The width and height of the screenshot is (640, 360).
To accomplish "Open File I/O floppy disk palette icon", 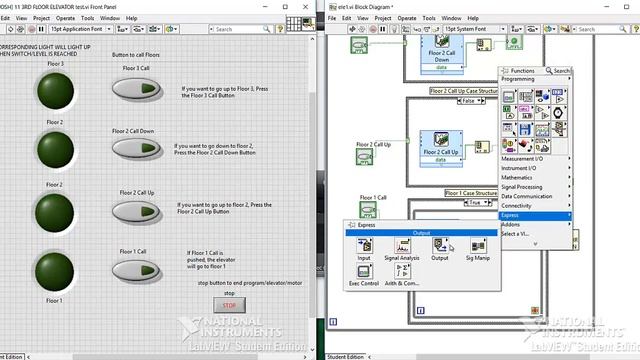I will (x=525, y=129).
